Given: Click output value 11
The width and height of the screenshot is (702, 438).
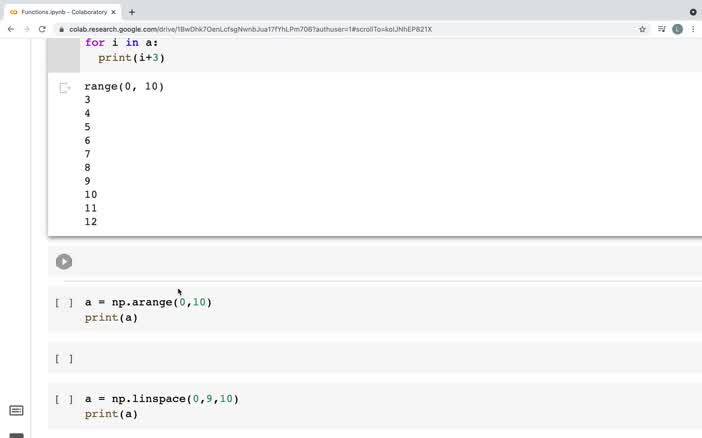Looking at the screenshot, I should tap(90, 208).
